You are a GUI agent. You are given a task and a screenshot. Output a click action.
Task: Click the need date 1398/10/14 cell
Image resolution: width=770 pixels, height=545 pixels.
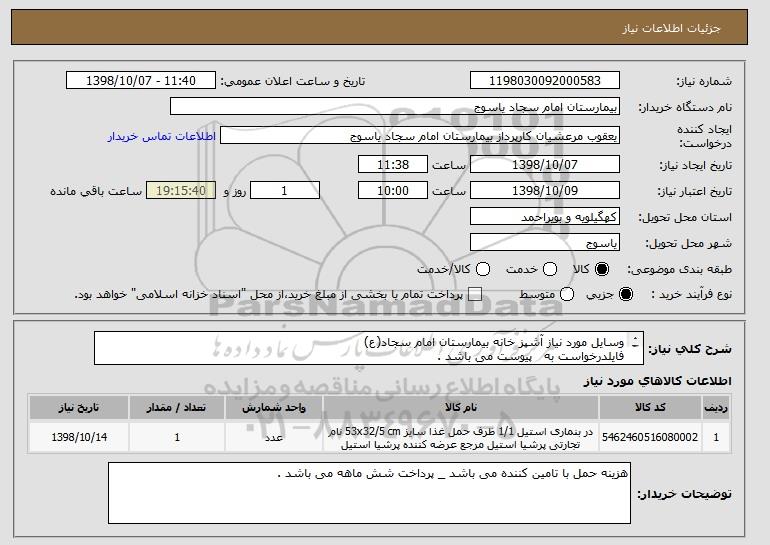pos(79,437)
